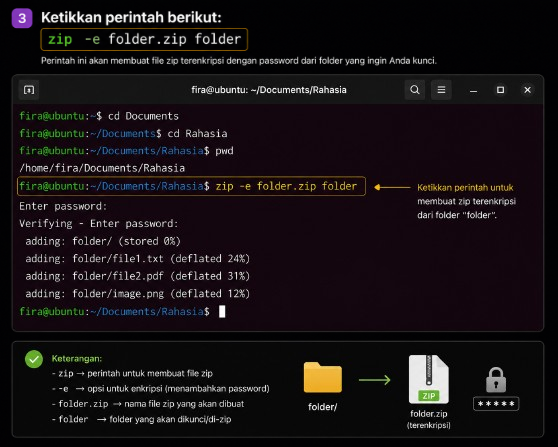The image size is (558, 447).
Task: Click the folder/file2.pdf output line
Action: pos(137,276)
